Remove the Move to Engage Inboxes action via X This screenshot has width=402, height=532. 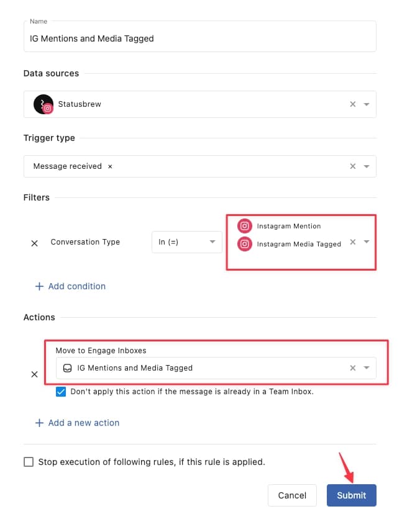pos(34,374)
